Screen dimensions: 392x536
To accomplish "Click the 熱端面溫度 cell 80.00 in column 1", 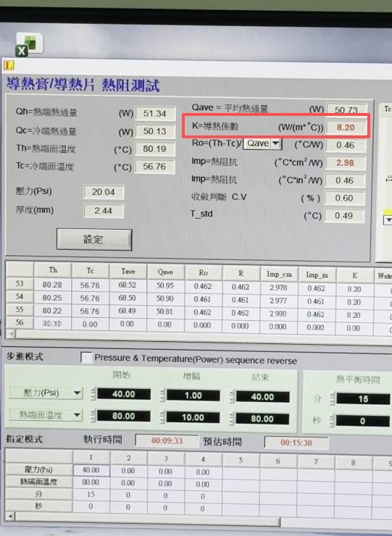I will pos(91,482).
